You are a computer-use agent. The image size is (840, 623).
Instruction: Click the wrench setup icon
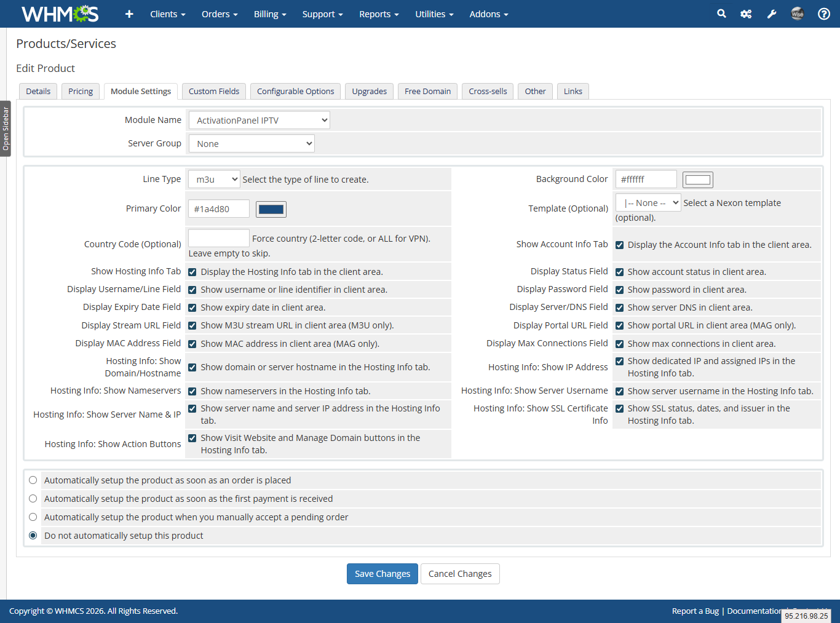pos(772,14)
